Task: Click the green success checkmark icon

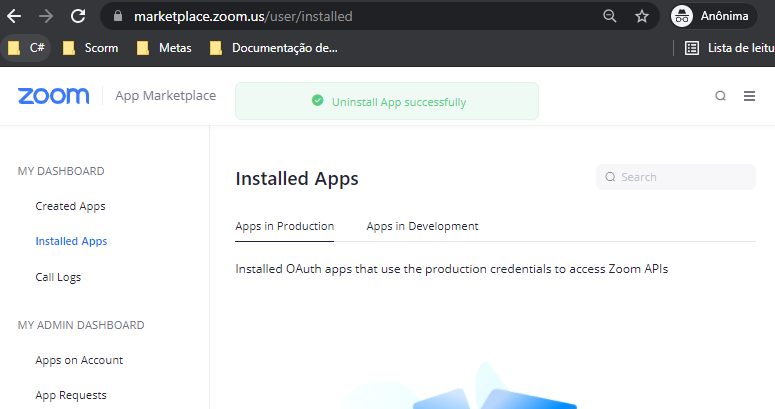Action: pyautogui.click(x=317, y=101)
